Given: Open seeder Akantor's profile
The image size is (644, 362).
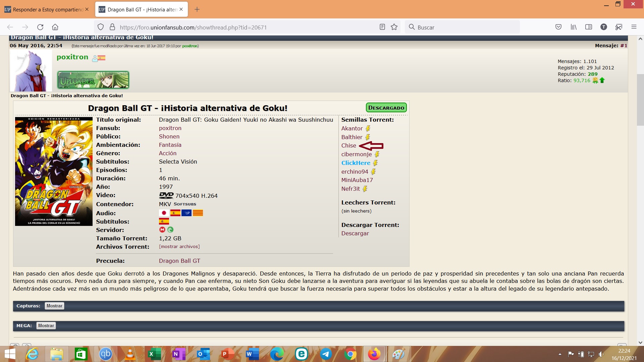Looking at the screenshot, I should 352,128.
